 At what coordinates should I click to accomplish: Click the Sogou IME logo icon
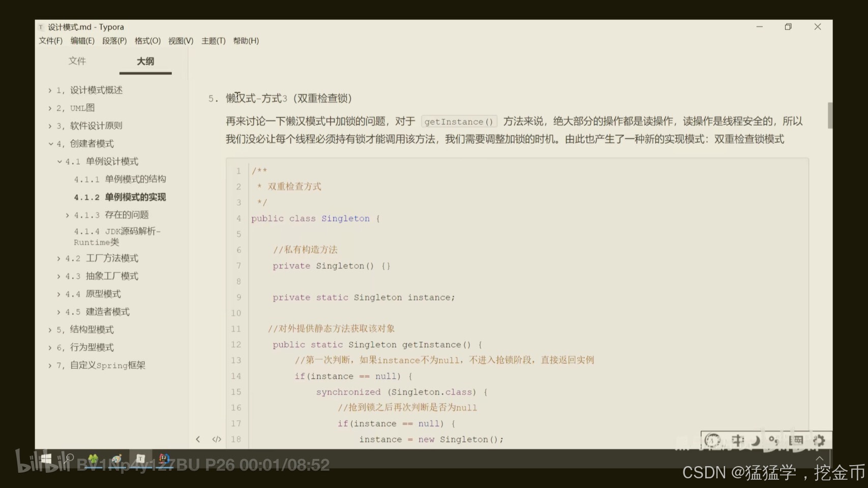pos(713,440)
